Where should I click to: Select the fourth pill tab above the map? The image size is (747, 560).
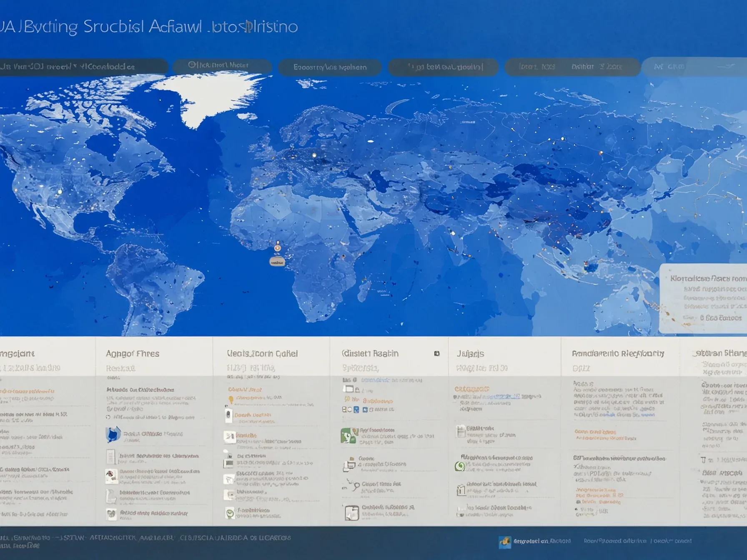pyautogui.click(x=443, y=67)
